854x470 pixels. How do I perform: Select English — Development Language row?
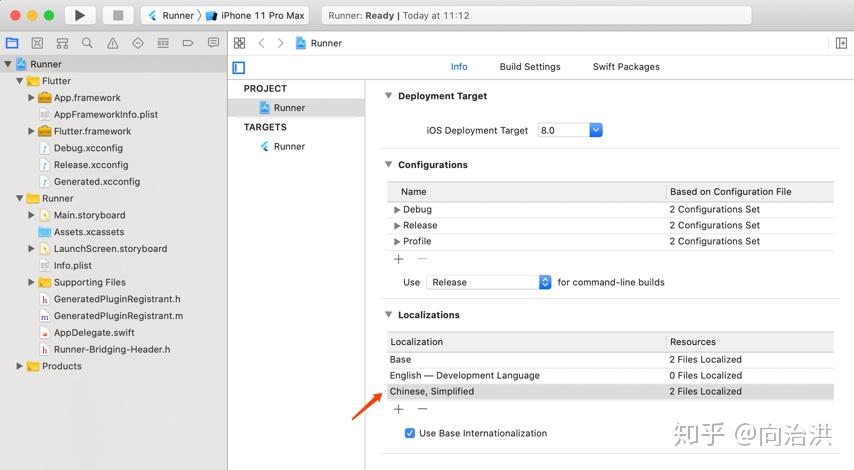(610, 375)
